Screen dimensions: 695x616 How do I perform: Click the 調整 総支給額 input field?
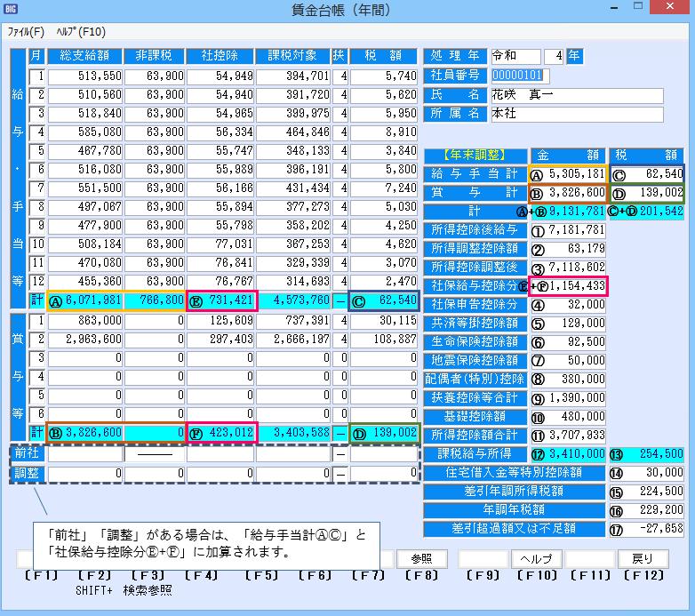pyautogui.click(x=85, y=473)
